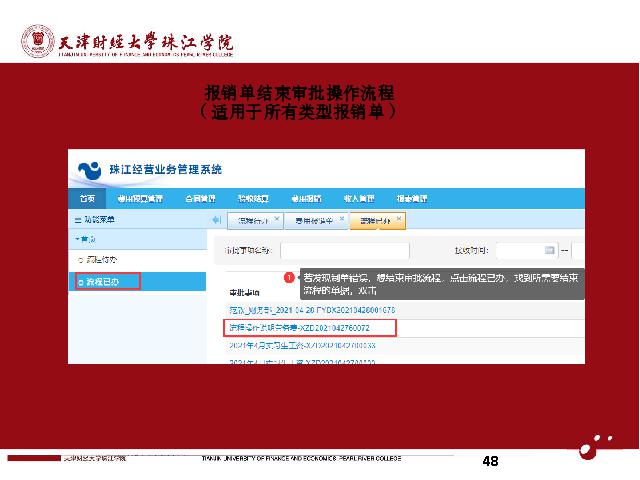Close the 流程待办 tab
The width and height of the screenshot is (640, 480).
277,219
